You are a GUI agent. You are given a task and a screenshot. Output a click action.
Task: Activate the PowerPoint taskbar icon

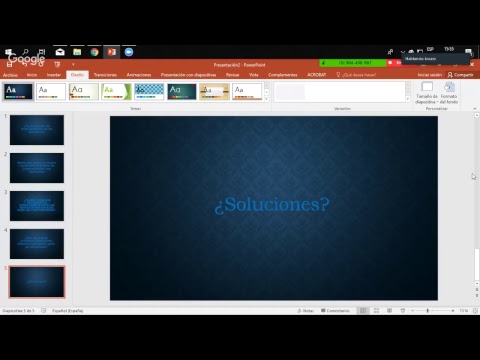112,52
